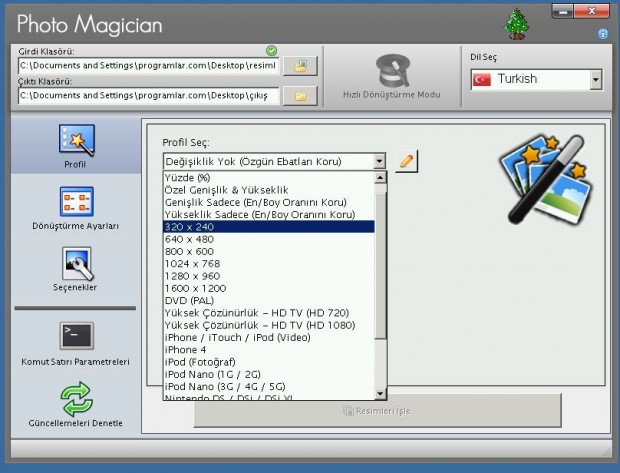Viewport: 620px width, 473px height.
Task: Select the iPhone 4 profile
Action: pyautogui.click(x=268, y=349)
